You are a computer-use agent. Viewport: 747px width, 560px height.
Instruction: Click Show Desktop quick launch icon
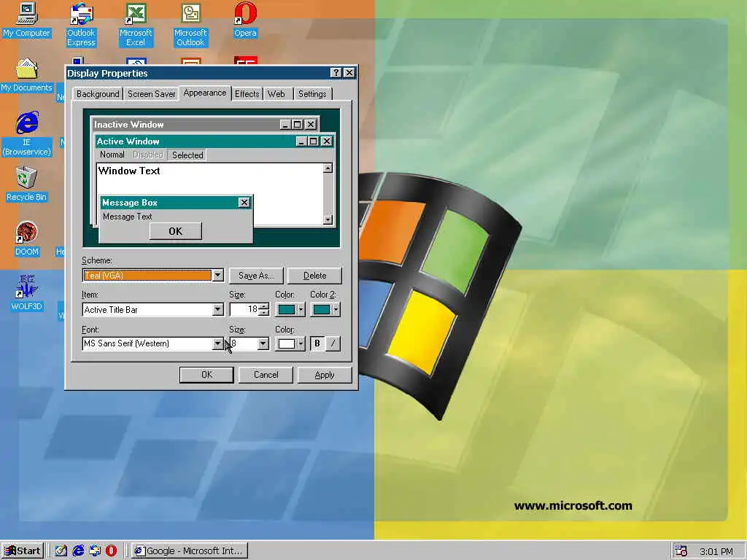coord(61,551)
